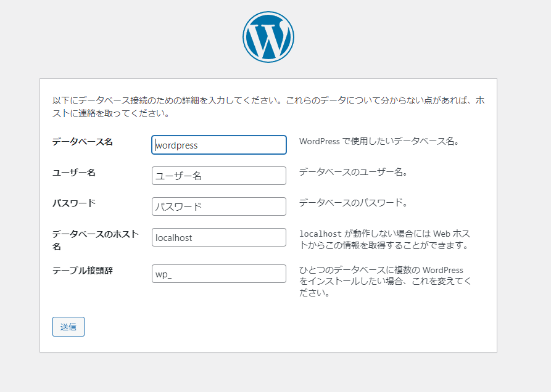Click the WordPress logo at top

(x=268, y=37)
